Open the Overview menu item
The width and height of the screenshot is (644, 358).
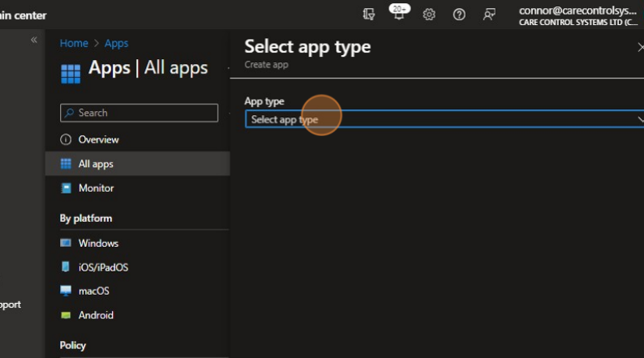click(x=98, y=139)
